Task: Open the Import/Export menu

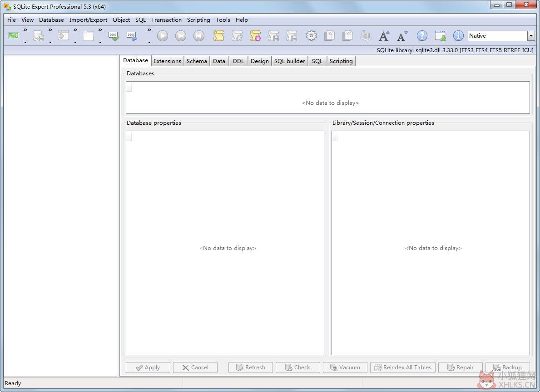Action: click(88, 20)
